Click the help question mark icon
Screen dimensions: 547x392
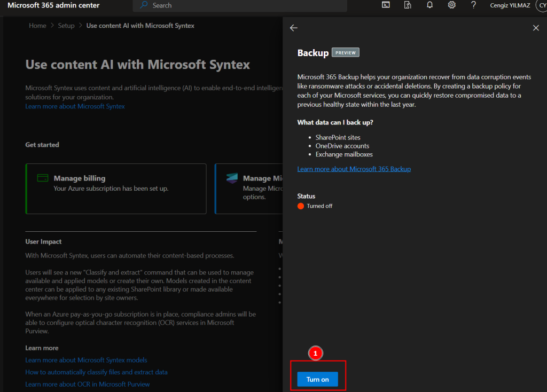coord(473,5)
